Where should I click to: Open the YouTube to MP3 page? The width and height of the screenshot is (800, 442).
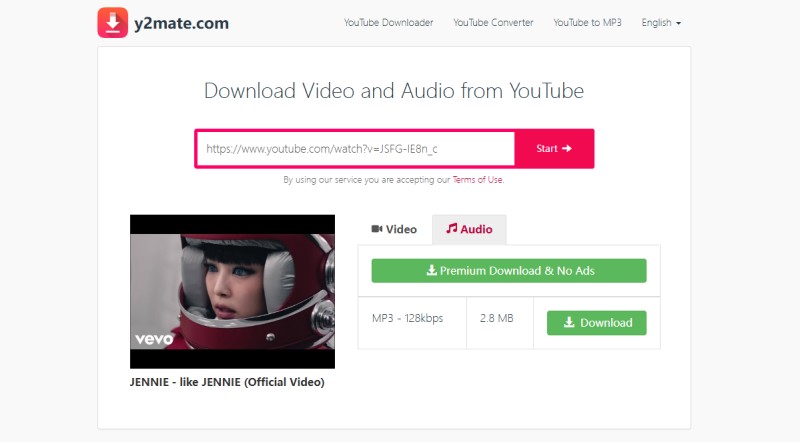tap(587, 22)
